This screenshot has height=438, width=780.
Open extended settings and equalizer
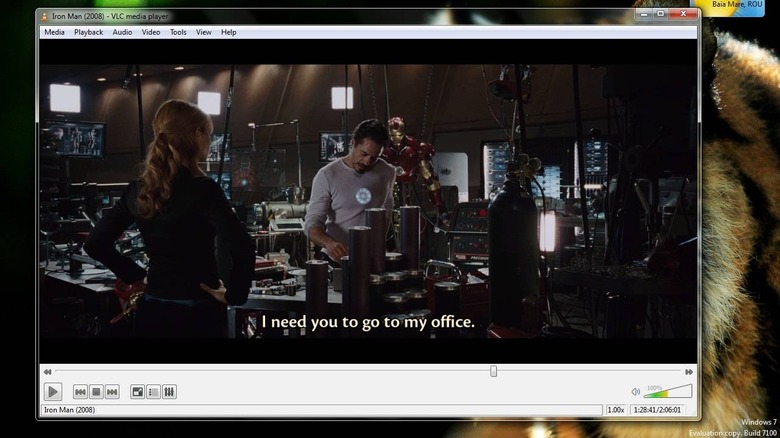pyautogui.click(x=169, y=392)
